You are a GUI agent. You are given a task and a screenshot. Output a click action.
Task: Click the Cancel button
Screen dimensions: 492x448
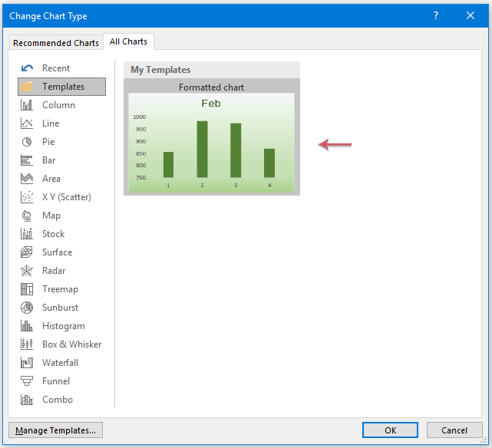point(454,430)
